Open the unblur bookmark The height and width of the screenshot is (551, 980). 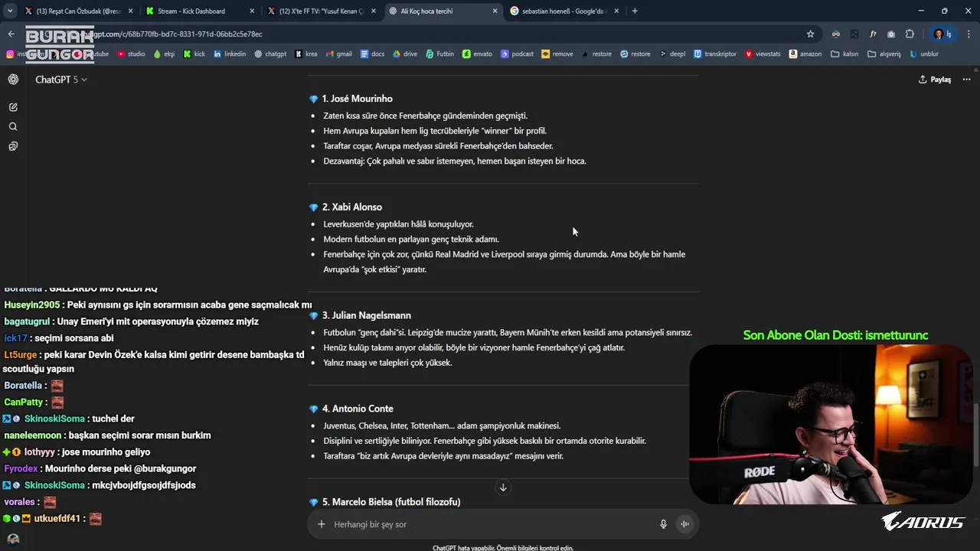[925, 54]
